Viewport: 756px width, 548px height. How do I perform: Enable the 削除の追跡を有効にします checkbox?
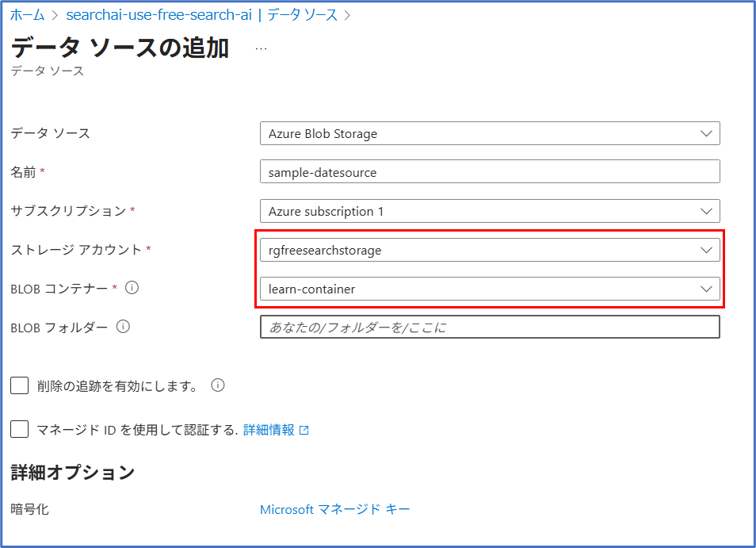(20, 386)
